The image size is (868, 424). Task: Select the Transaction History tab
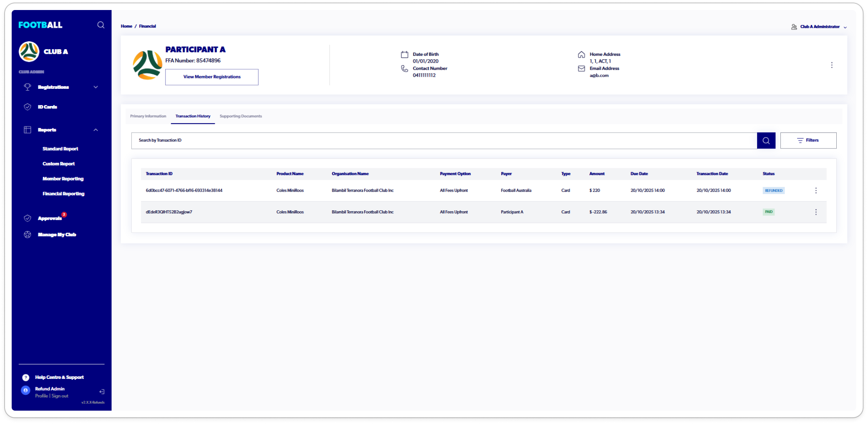coord(193,116)
